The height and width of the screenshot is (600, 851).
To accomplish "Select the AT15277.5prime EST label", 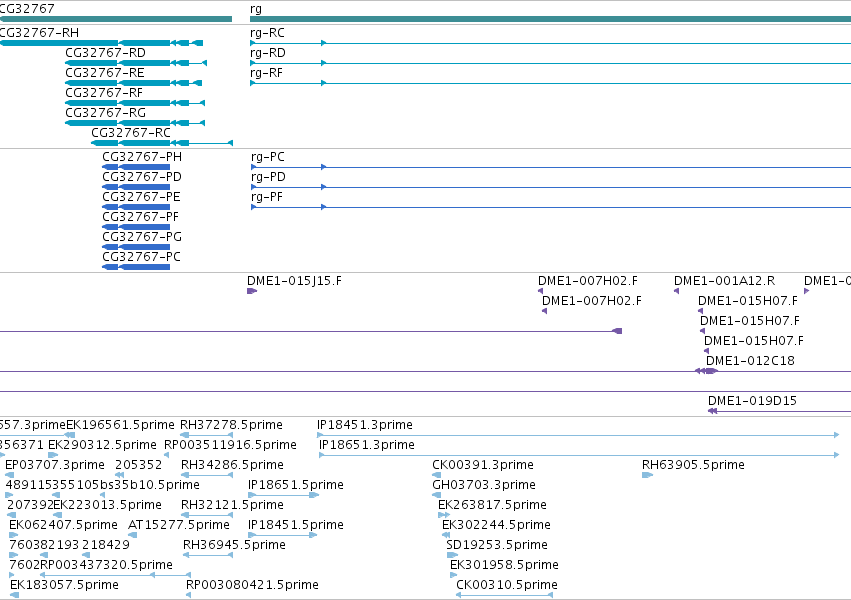I will coord(179,525).
